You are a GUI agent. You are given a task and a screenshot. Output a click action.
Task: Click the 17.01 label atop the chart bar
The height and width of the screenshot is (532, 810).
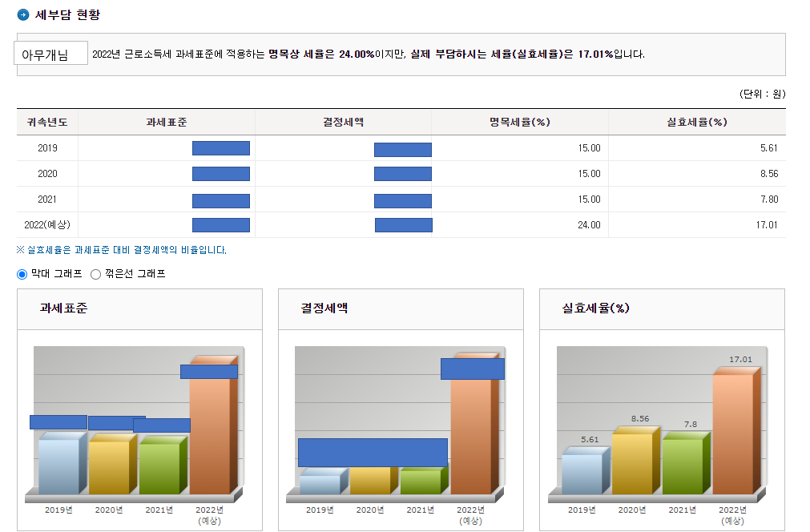[741, 360]
